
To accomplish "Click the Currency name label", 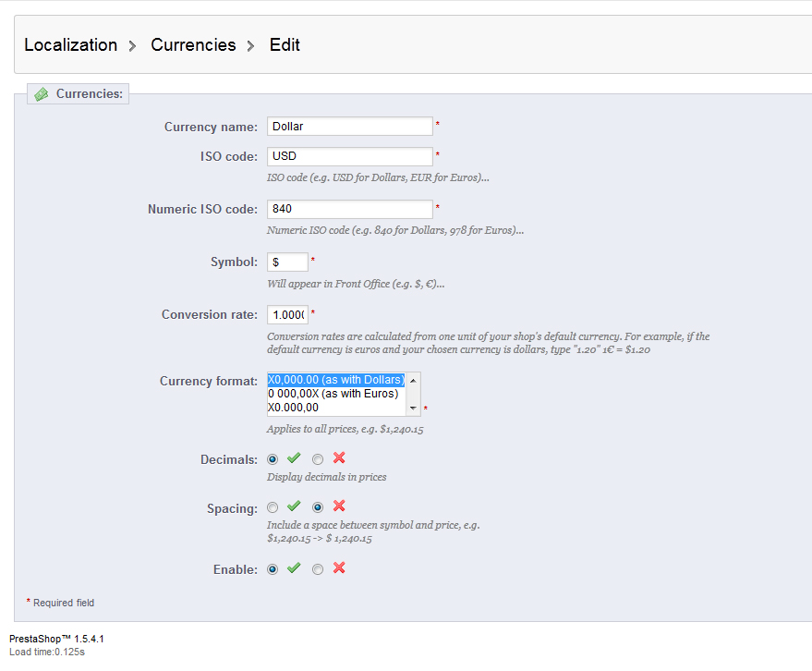I will tap(211, 127).
